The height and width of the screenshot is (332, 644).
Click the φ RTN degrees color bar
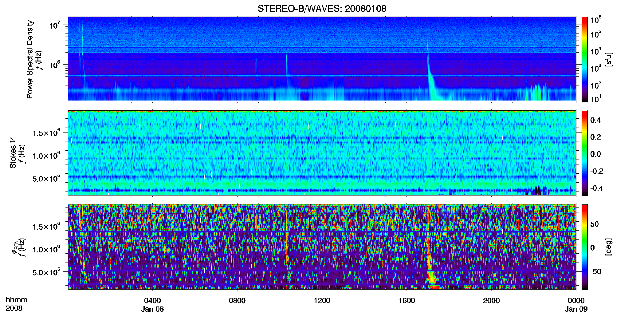click(585, 247)
